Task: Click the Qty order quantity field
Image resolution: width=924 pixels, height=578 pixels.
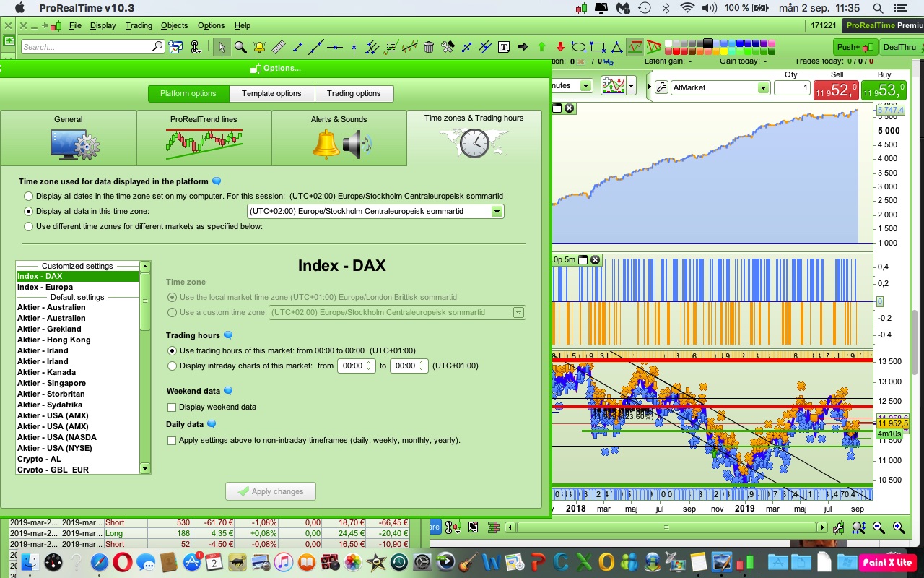Action: tap(792, 87)
